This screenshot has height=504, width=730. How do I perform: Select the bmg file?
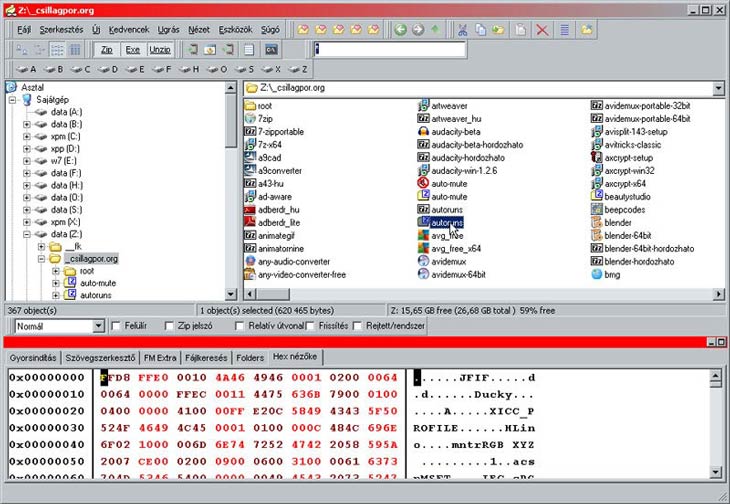[606, 275]
